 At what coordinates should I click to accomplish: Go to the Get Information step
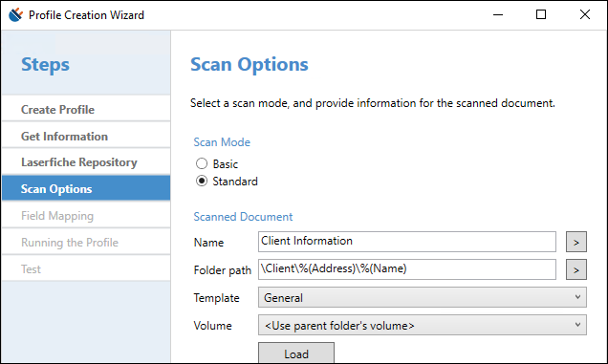(86, 136)
